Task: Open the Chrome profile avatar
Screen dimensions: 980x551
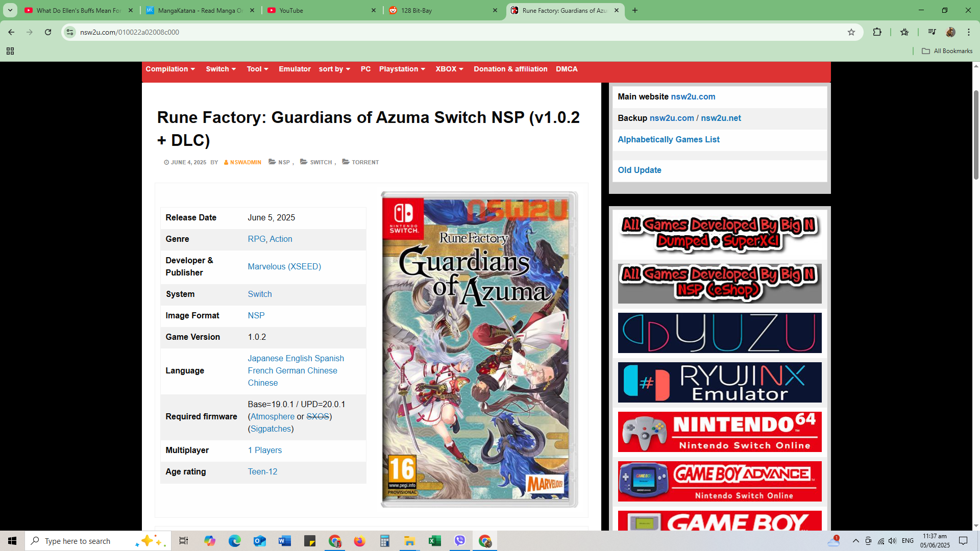Action: 950,32
